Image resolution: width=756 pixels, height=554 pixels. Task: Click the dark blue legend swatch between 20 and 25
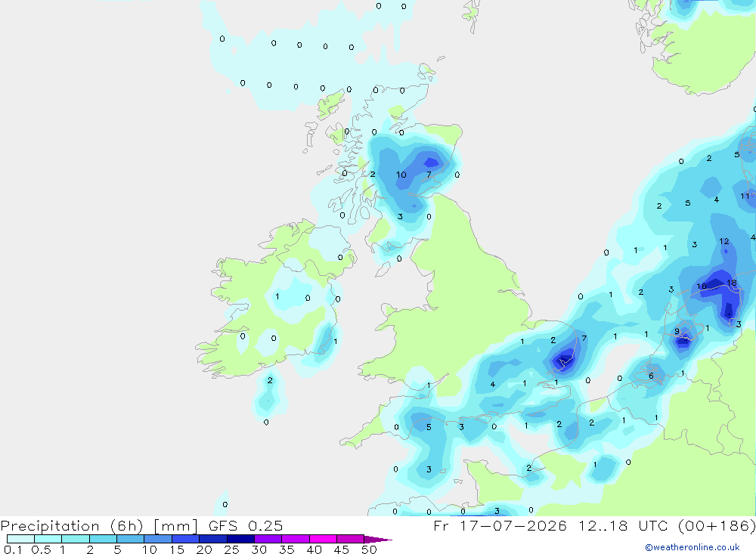click(212, 539)
